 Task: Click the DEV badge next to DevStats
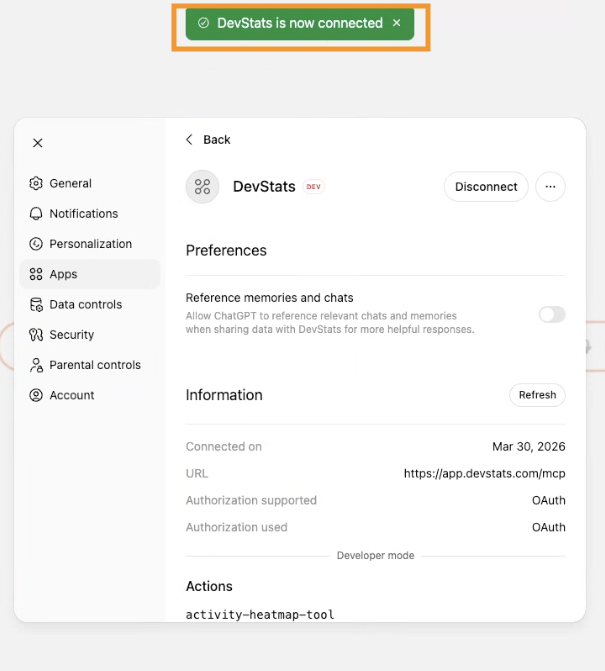pos(314,187)
